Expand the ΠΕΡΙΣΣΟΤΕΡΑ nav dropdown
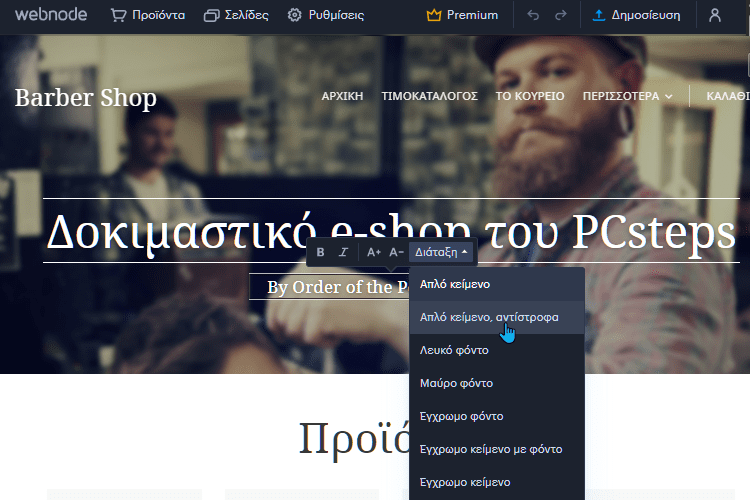Screen dimensions: 750x500 [x=628, y=96]
